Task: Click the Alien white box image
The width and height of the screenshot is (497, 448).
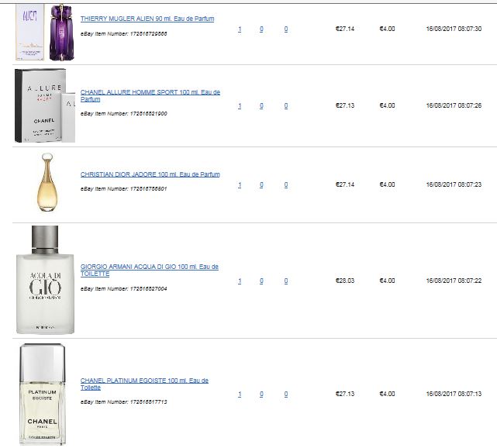Action: (x=29, y=33)
